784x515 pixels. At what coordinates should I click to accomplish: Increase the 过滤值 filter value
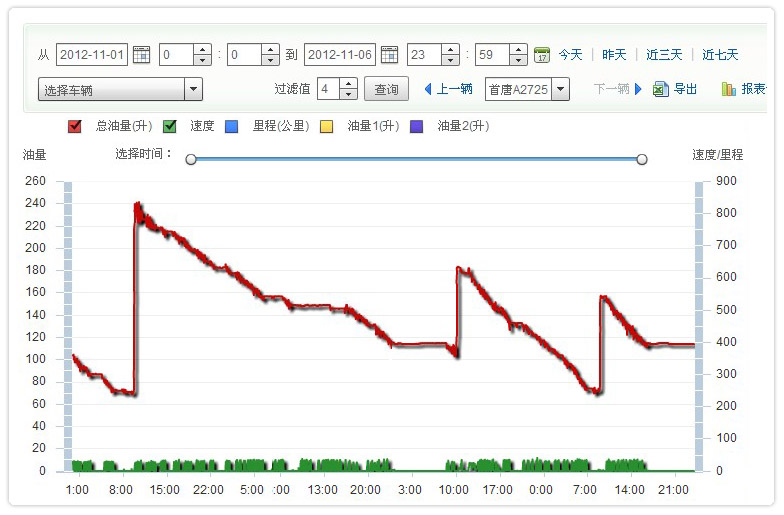pos(348,84)
